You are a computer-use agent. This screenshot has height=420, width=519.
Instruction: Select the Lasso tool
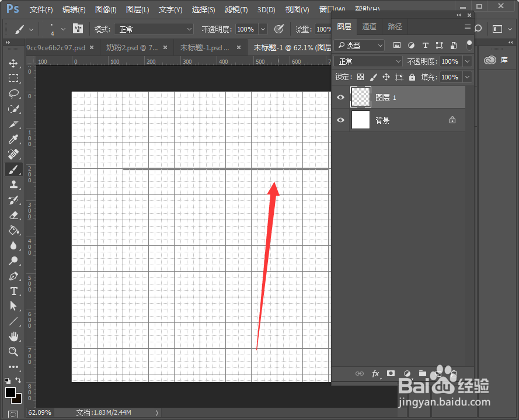(x=13, y=93)
